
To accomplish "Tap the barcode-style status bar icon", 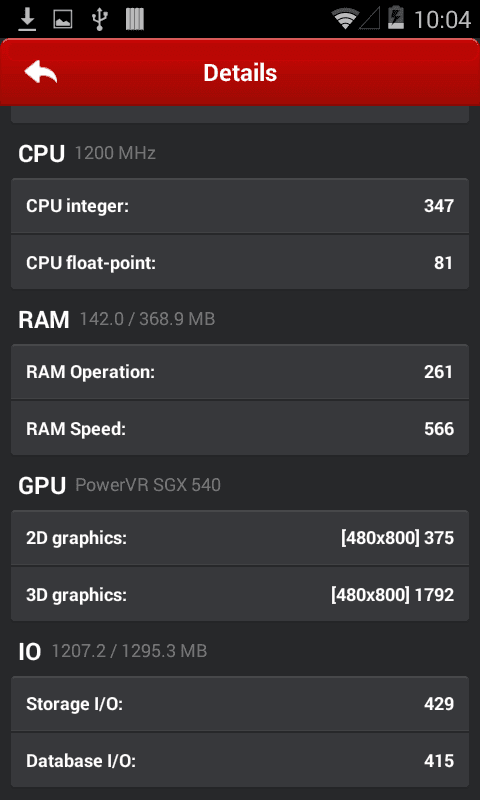I will tap(135, 19).
